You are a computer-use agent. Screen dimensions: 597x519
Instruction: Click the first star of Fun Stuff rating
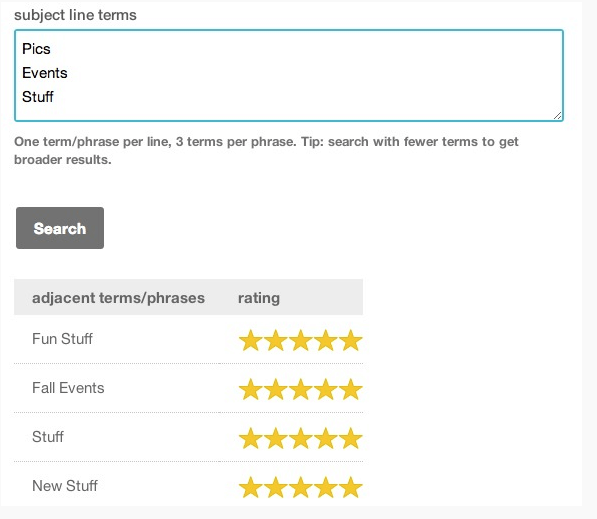251,340
